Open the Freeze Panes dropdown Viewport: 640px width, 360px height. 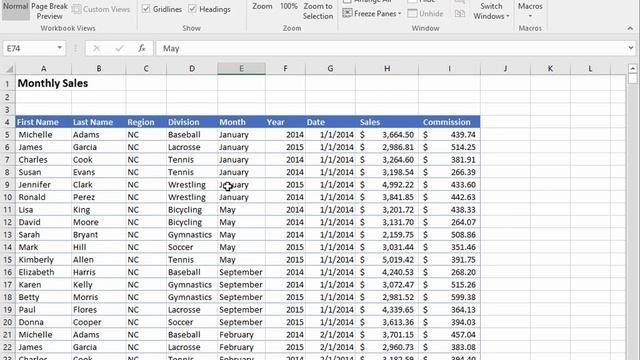pyautogui.click(x=372, y=13)
